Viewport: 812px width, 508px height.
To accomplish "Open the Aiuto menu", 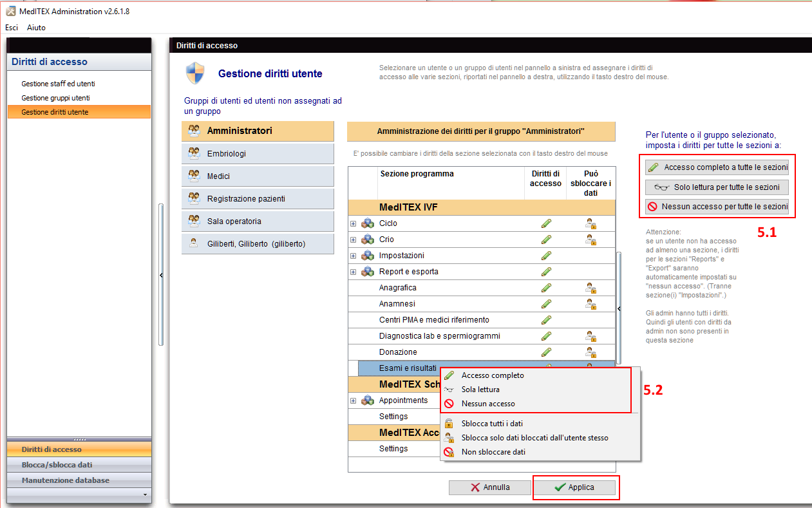I will [36, 28].
